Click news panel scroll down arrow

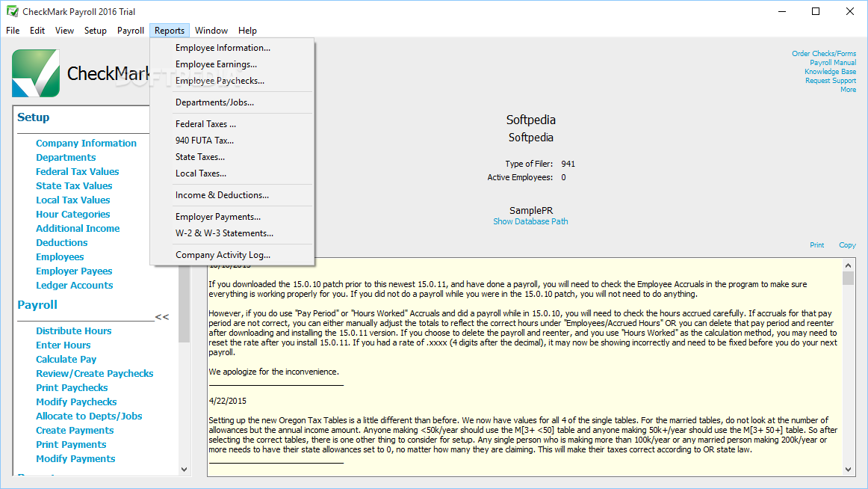[x=848, y=470]
